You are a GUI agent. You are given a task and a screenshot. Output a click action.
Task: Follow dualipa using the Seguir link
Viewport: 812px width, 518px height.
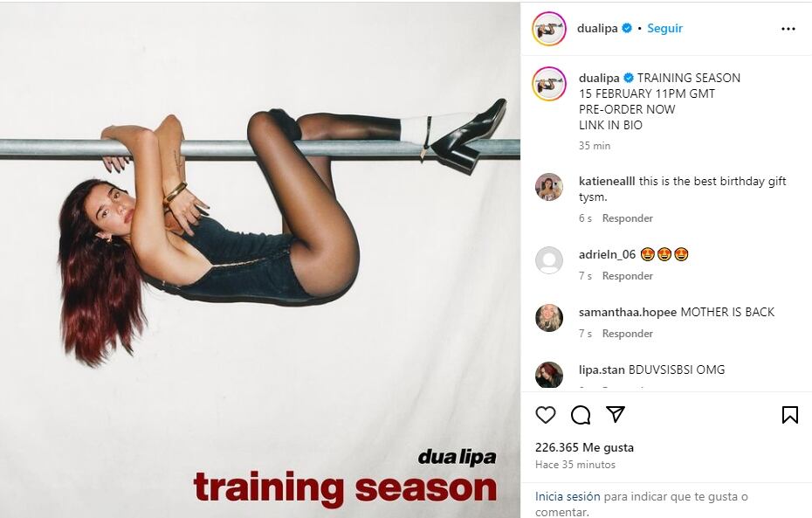pos(664,28)
